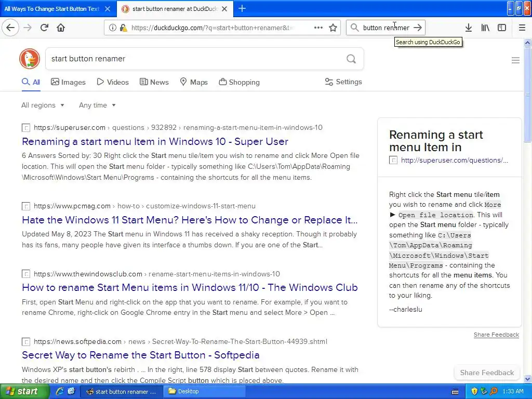Click the floating Share Feedback button
This screenshot has width=532, height=399.
tap(487, 373)
